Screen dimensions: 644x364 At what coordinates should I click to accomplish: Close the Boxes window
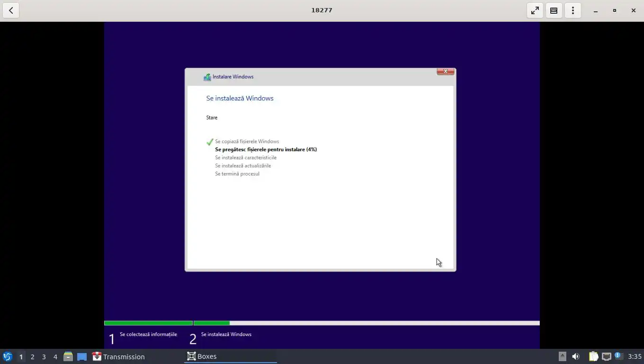[634, 10]
